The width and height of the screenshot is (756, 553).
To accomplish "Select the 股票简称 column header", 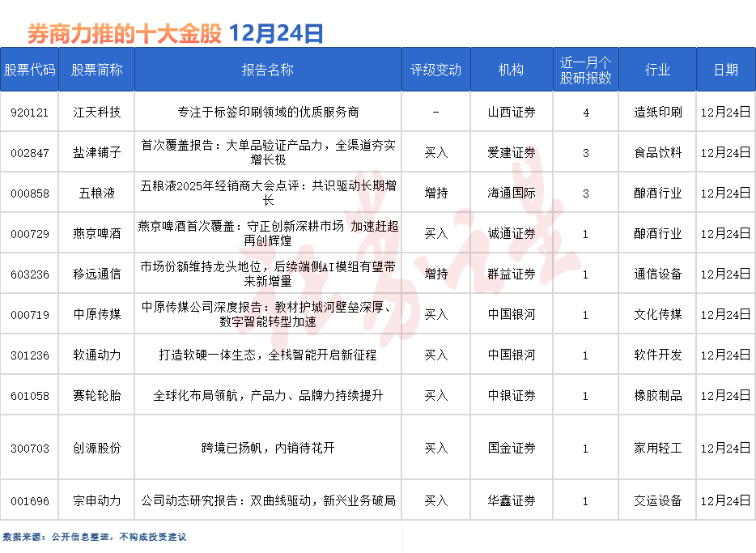I will tap(96, 70).
